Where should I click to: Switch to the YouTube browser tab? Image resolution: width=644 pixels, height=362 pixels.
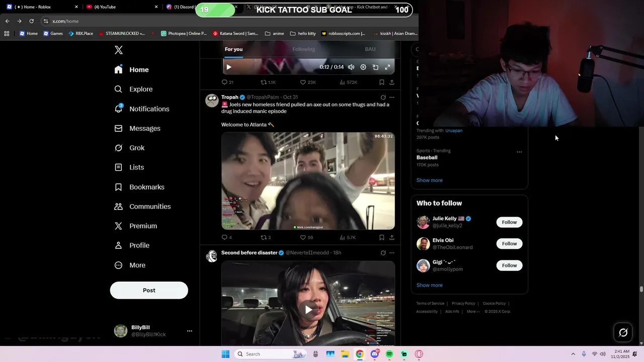(121, 7)
